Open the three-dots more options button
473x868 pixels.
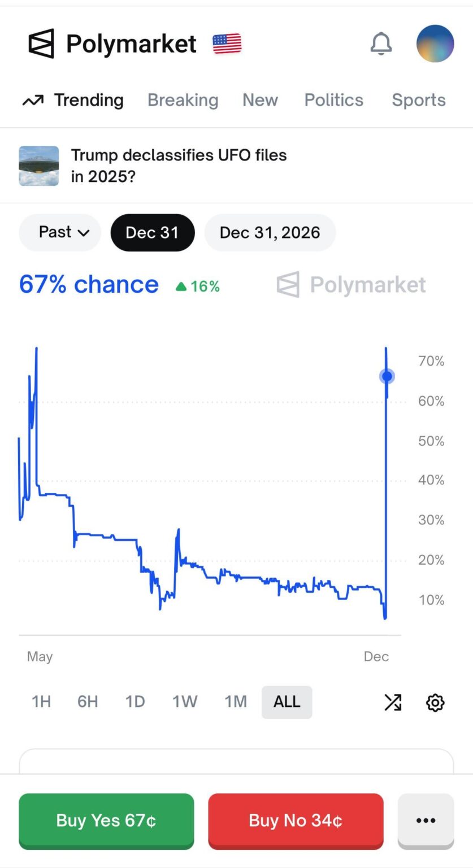tap(426, 821)
